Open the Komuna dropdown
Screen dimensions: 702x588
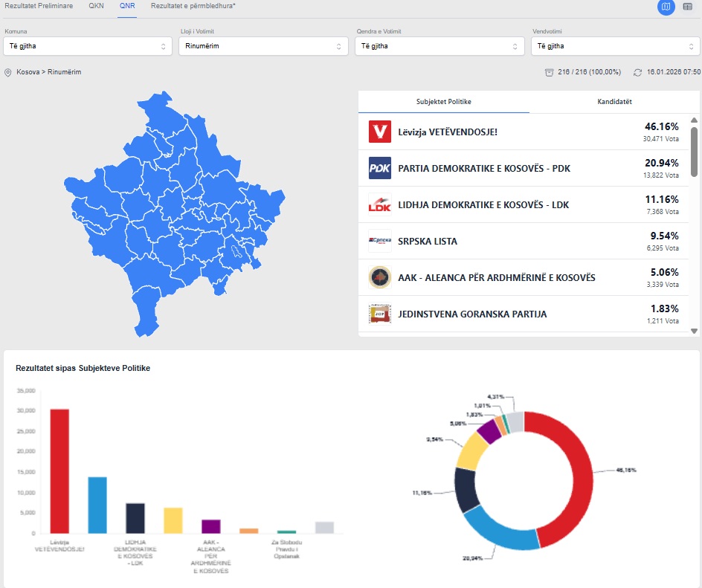(88, 46)
